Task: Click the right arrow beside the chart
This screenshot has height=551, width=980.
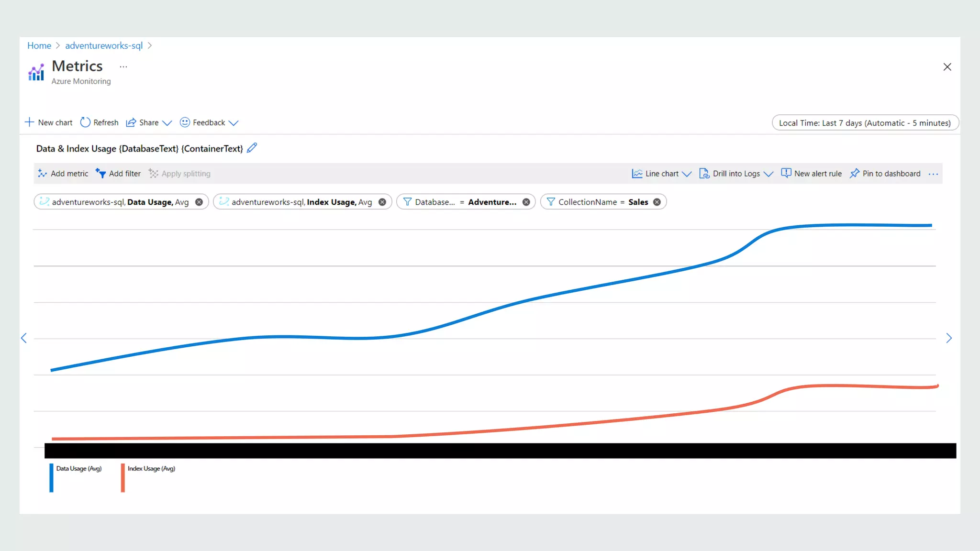Action: [x=949, y=338]
